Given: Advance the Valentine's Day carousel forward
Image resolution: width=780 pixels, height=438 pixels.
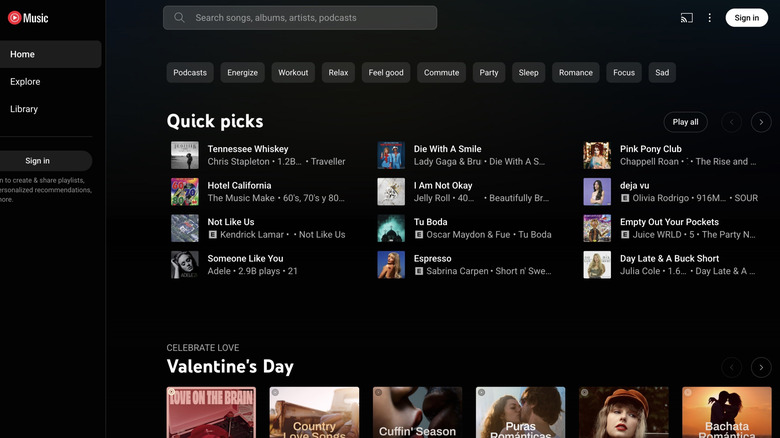Looking at the screenshot, I should coord(761,367).
